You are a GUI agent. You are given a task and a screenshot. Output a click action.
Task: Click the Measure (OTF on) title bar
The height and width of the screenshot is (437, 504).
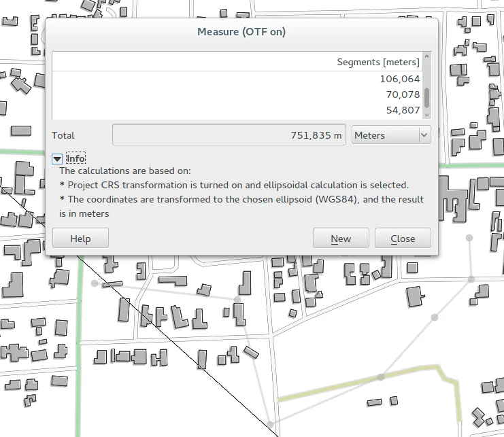tap(241, 31)
